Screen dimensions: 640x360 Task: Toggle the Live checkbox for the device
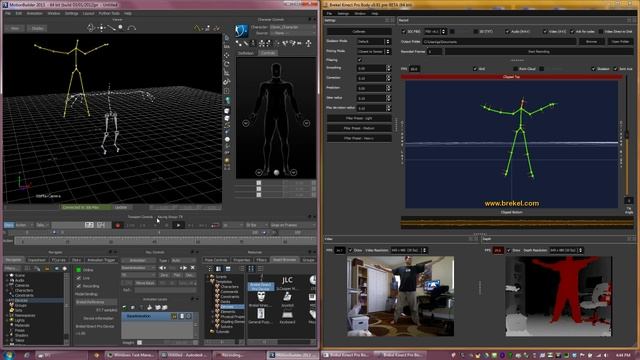coord(79,278)
